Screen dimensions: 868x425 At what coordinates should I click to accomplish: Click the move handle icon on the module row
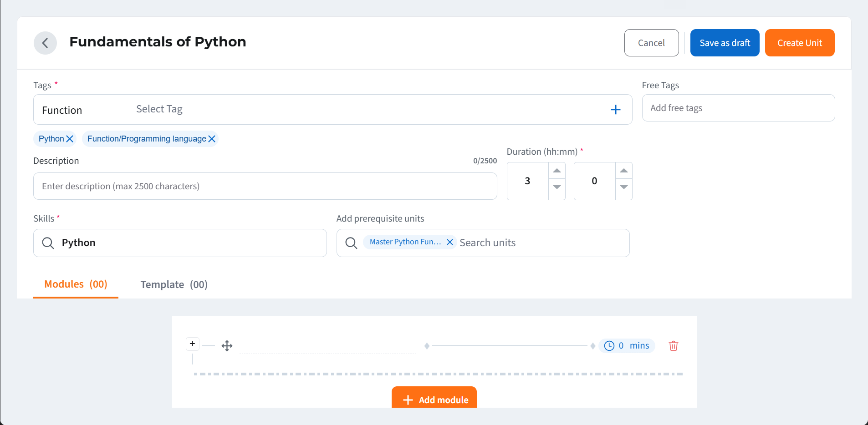[227, 346]
